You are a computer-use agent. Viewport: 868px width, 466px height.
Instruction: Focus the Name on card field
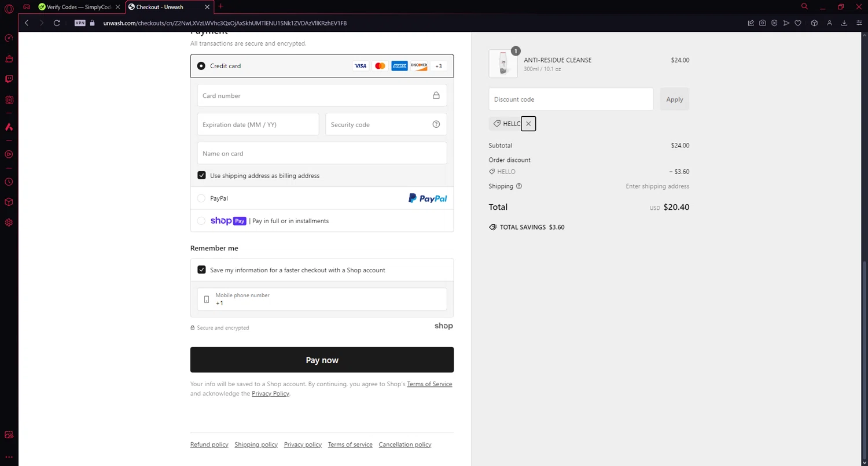click(322, 153)
